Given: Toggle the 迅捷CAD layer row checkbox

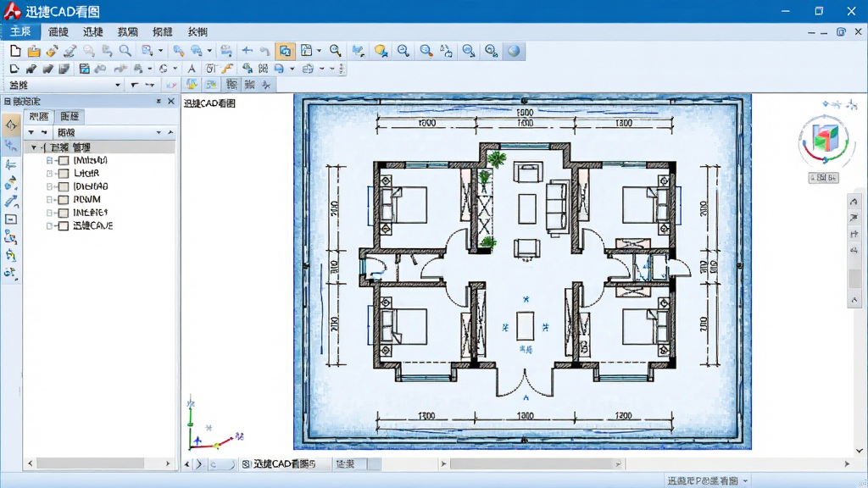Looking at the screenshot, I should [x=64, y=226].
